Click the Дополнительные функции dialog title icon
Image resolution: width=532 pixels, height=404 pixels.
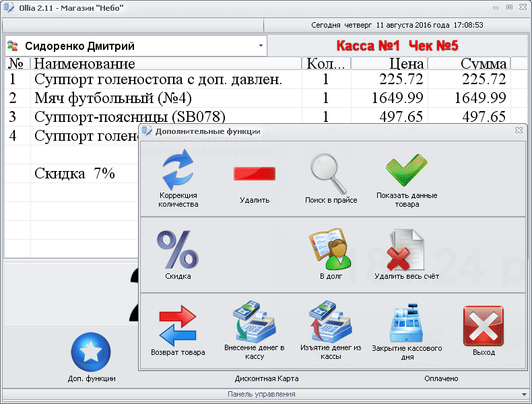pyautogui.click(x=147, y=131)
